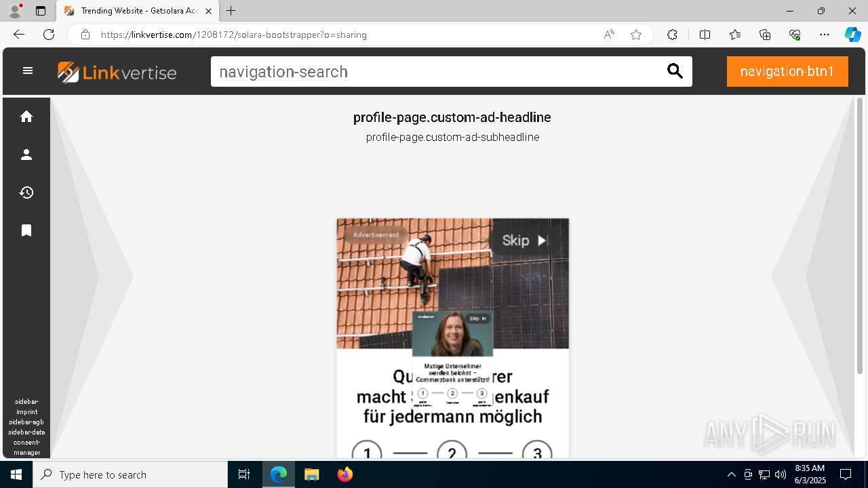868x488 pixels.
Task: Click the profile-page.custom-ad-subheadline text
Action: pyautogui.click(x=452, y=137)
